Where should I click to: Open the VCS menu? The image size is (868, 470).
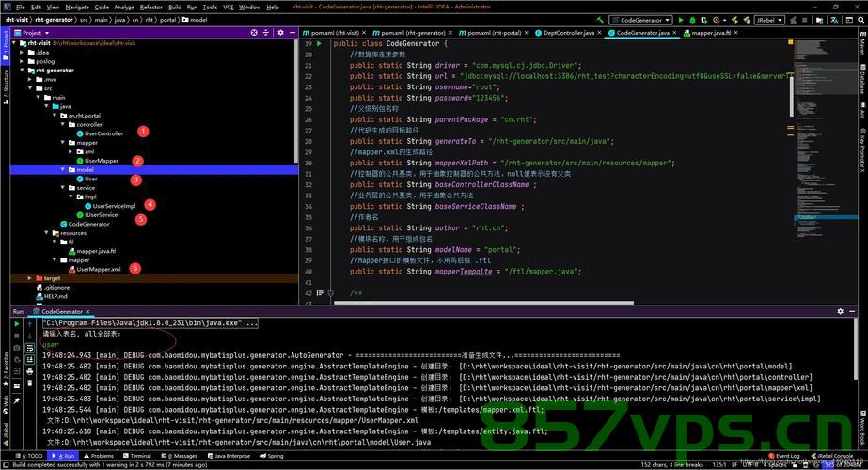(x=229, y=8)
